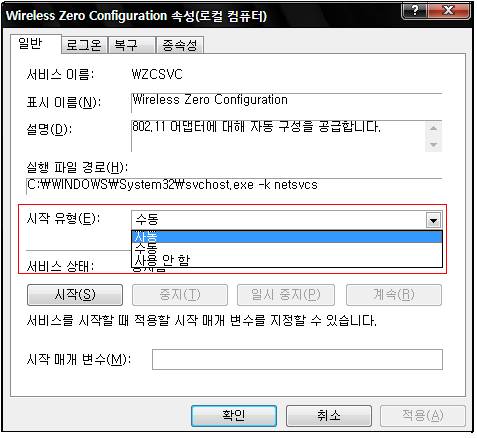Click the 시작(S) button
This screenshot has height=438, width=477.
pyautogui.click(x=75, y=295)
